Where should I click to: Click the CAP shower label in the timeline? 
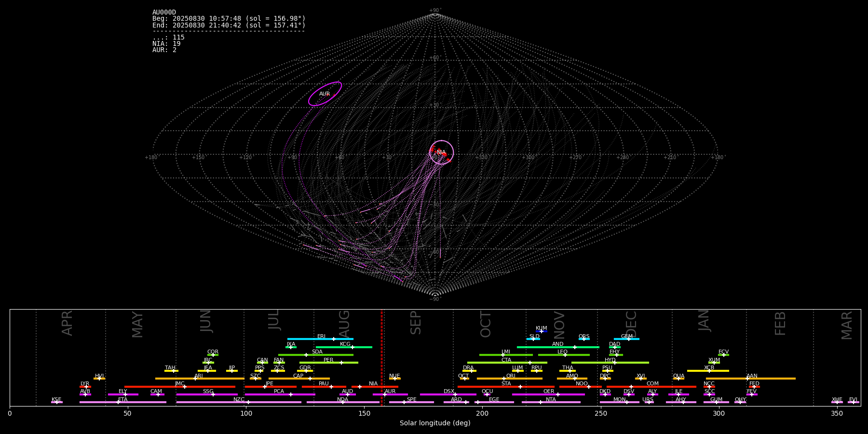[298, 376]
